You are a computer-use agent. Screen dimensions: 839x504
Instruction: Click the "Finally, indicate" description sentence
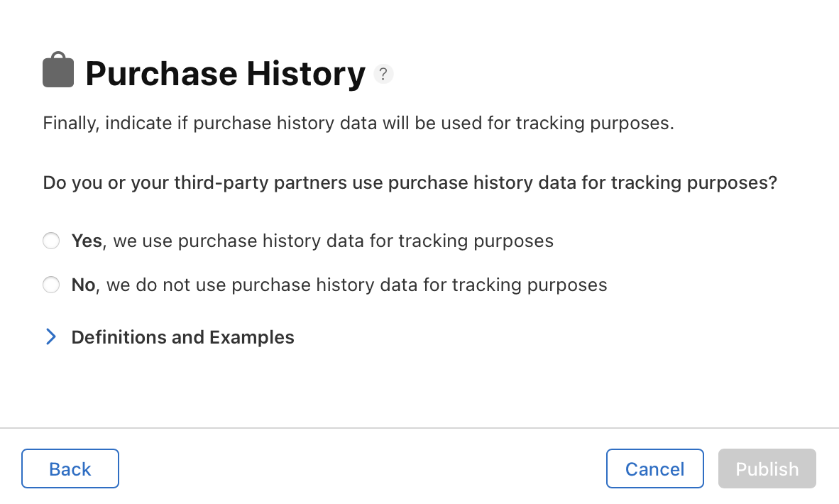click(x=358, y=124)
